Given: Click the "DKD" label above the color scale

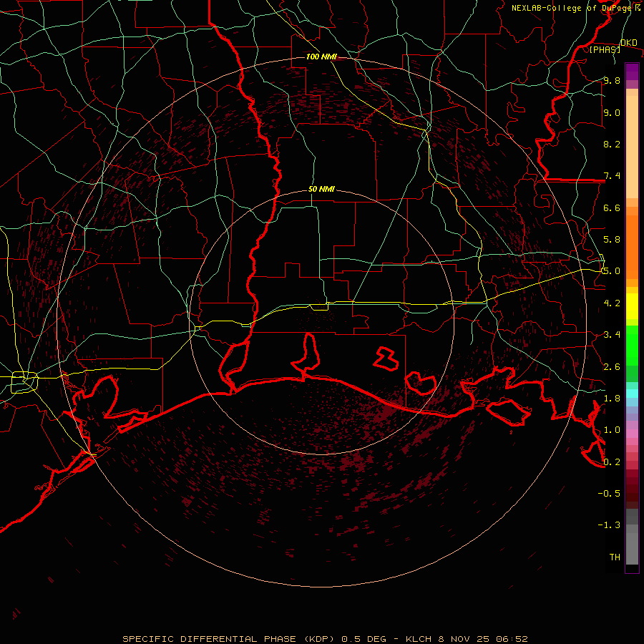Looking at the screenshot, I should 629,43.
